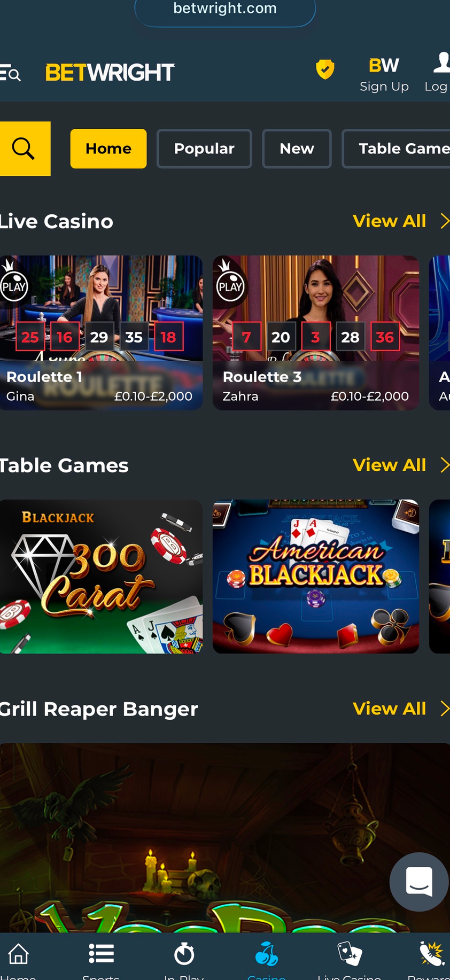450x980 pixels.
Task: Click the BW Sign Up button
Action: click(x=384, y=74)
